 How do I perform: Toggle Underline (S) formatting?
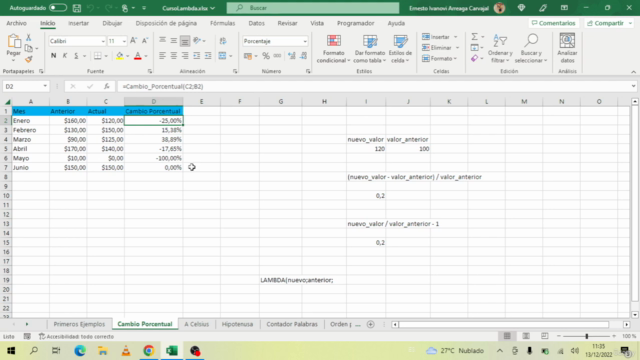tap(76, 56)
